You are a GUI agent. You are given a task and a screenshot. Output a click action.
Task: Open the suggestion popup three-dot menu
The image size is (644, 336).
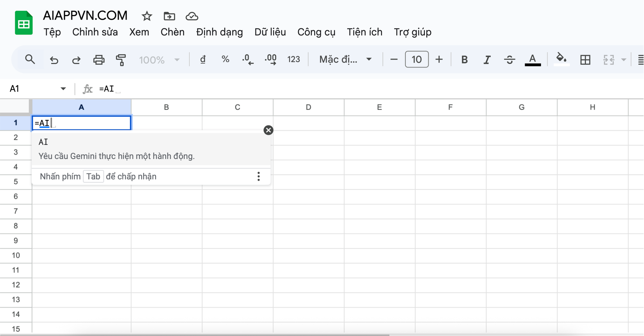[x=259, y=176]
